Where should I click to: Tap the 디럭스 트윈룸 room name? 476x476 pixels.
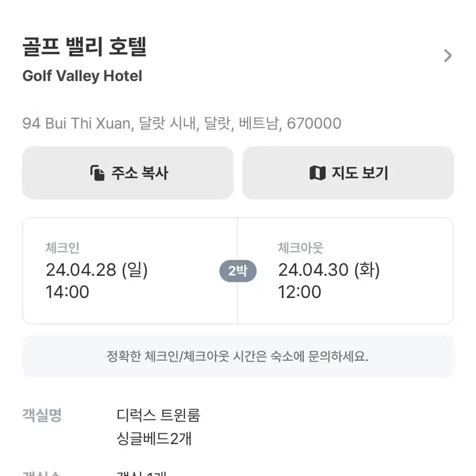158,415
